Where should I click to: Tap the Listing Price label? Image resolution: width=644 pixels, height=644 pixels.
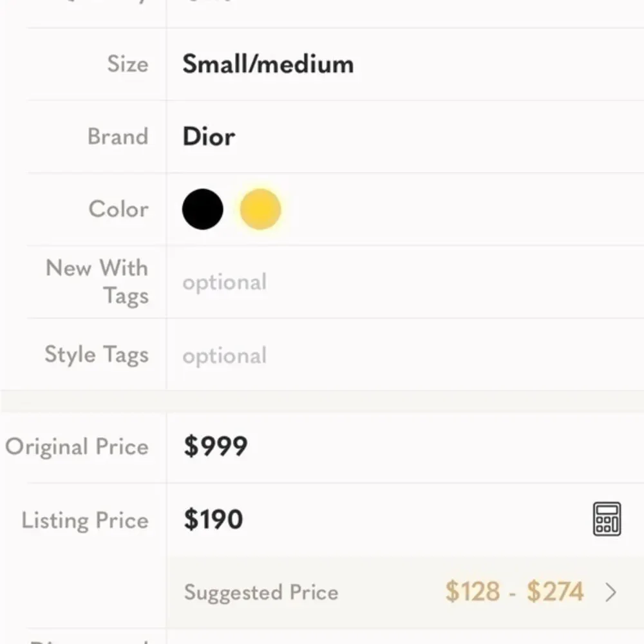[85, 520]
